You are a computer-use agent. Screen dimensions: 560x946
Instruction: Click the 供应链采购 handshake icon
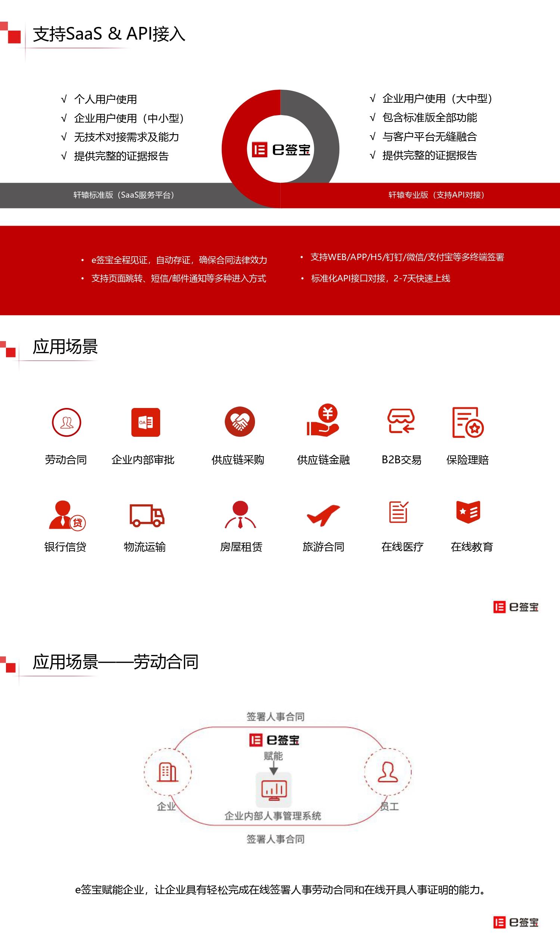240,421
